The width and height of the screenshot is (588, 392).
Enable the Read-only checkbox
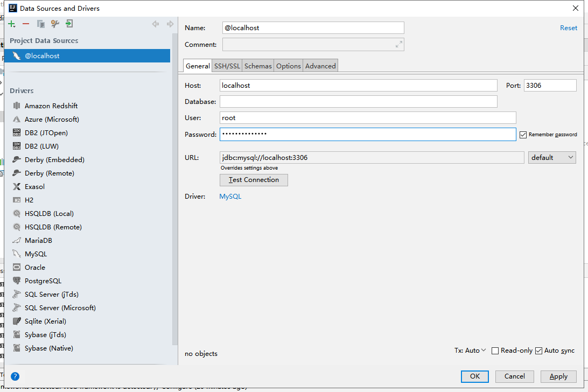pos(495,351)
